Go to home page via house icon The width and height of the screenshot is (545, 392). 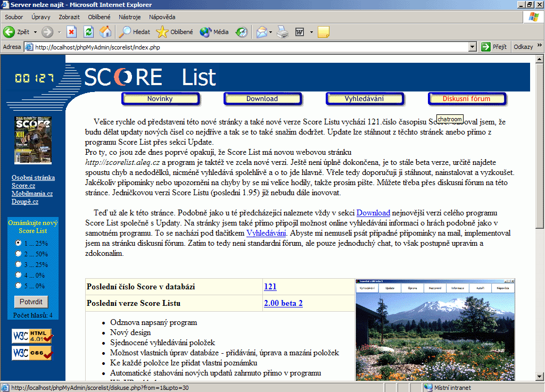[105, 32]
